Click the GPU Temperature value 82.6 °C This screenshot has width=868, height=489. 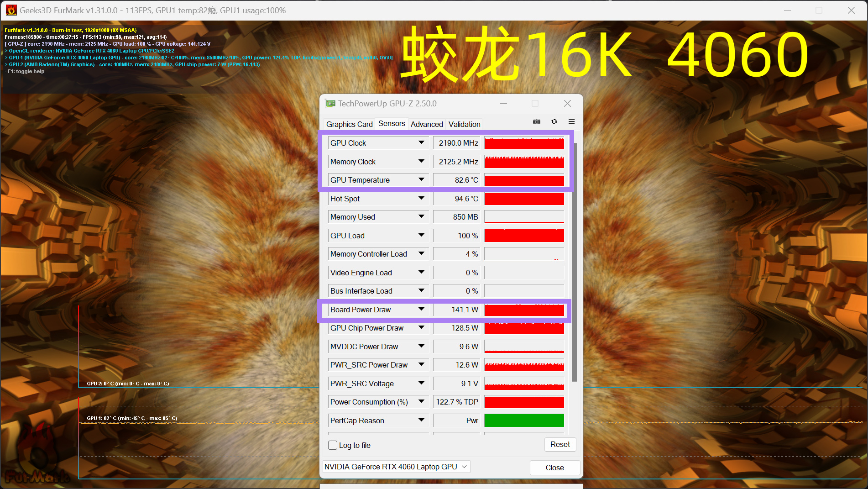456,180
